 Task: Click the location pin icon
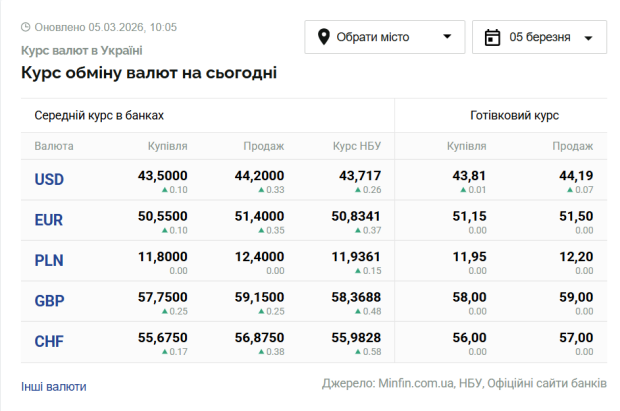[324, 37]
